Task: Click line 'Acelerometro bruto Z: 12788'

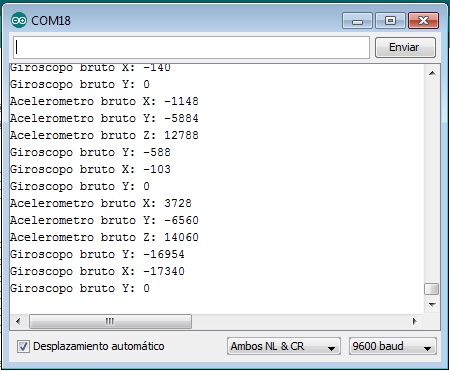Action: click(x=104, y=135)
